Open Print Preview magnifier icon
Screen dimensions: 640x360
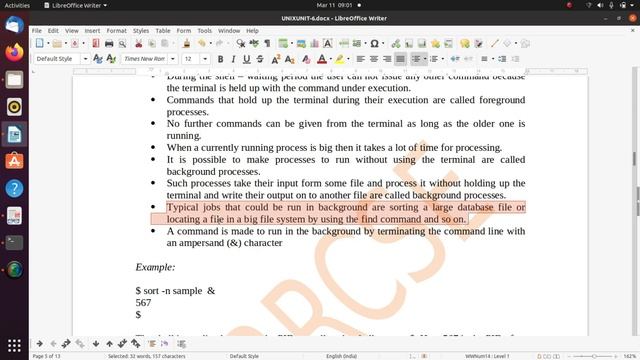click(x=122, y=43)
